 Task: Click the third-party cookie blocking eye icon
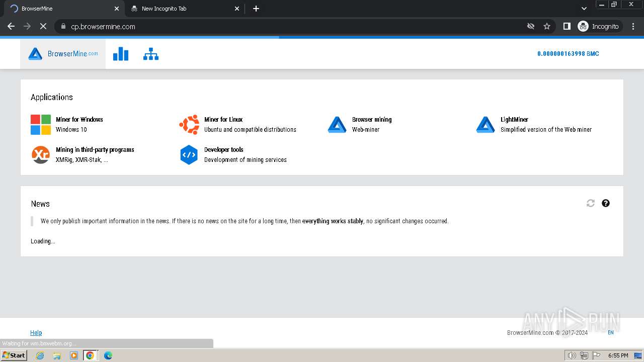531,26
